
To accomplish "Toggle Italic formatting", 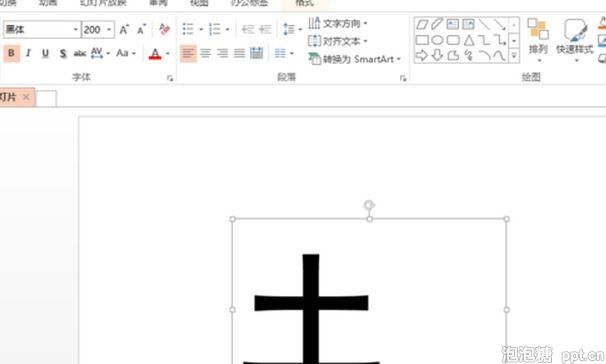I will click(28, 53).
